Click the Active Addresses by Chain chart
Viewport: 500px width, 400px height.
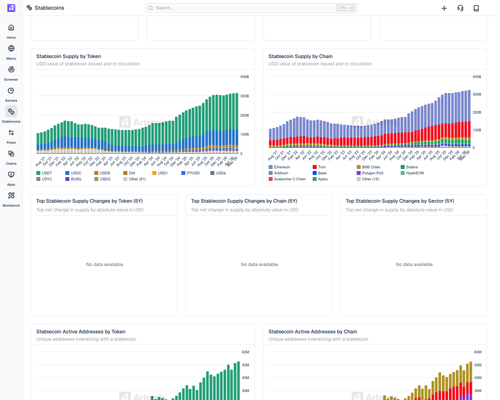coord(370,375)
